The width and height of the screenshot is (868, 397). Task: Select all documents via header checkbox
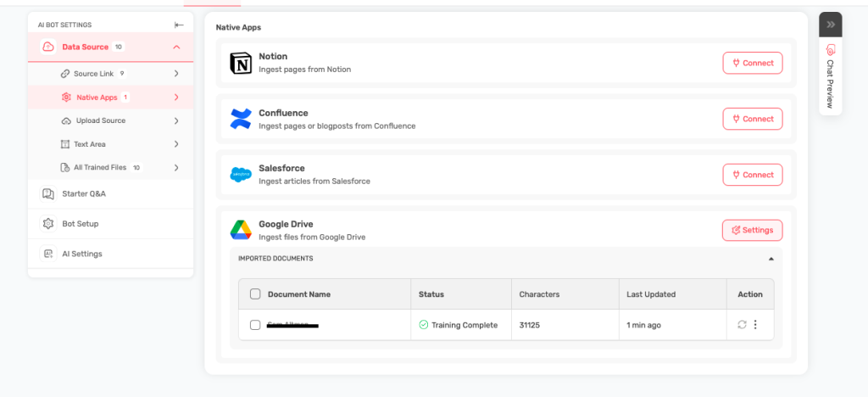255,294
